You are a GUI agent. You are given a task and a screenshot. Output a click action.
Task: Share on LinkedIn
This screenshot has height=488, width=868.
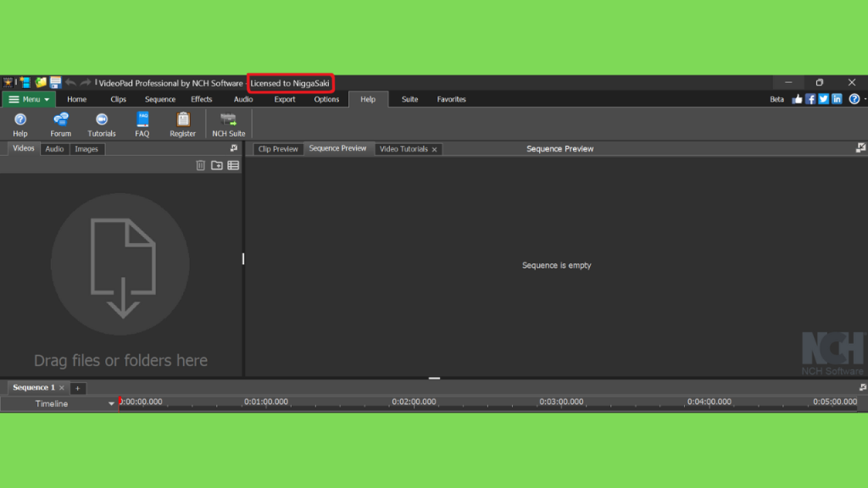point(837,99)
